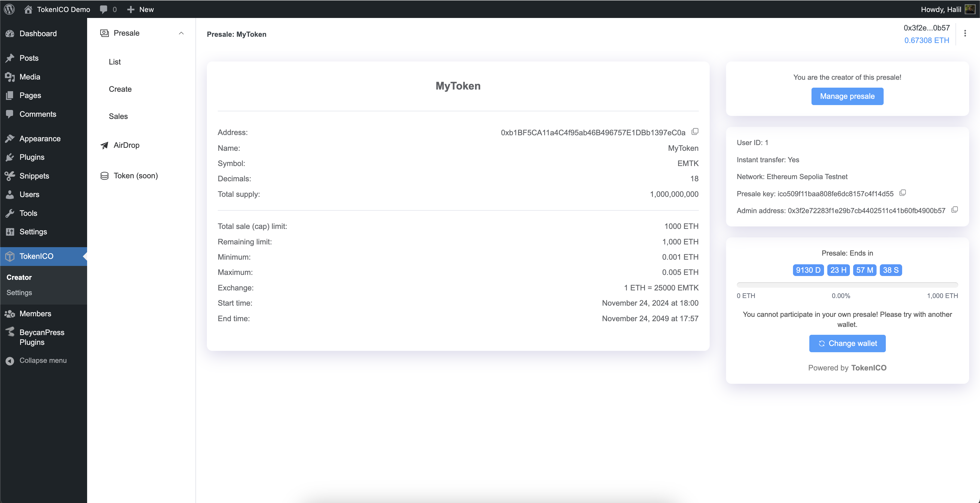Viewport: 980px width, 503px height.
Task: Click the Settings sliders icon
Action: [10, 232]
